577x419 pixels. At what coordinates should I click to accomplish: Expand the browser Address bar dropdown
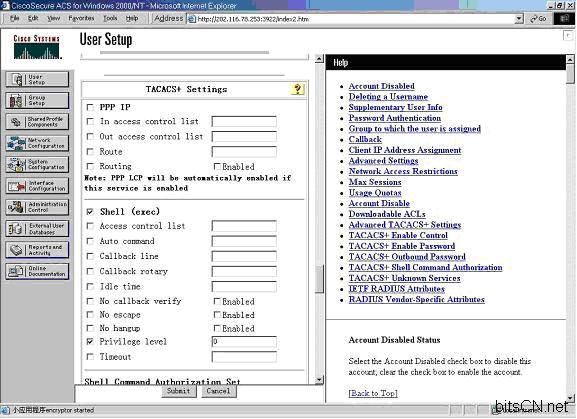519,18
